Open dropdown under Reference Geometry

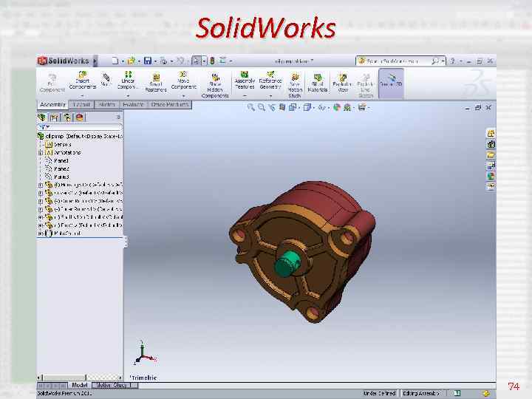(x=270, y=96)
